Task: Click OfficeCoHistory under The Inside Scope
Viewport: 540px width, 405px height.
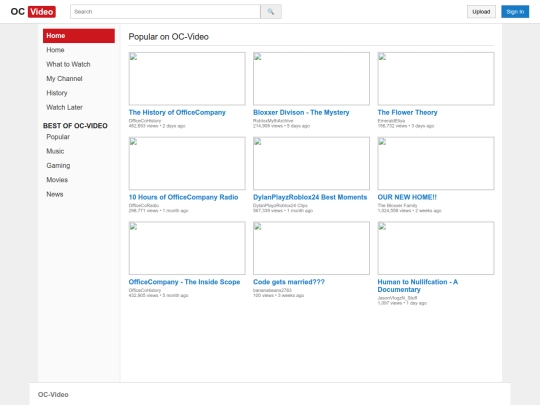Action: coord(145,290)
